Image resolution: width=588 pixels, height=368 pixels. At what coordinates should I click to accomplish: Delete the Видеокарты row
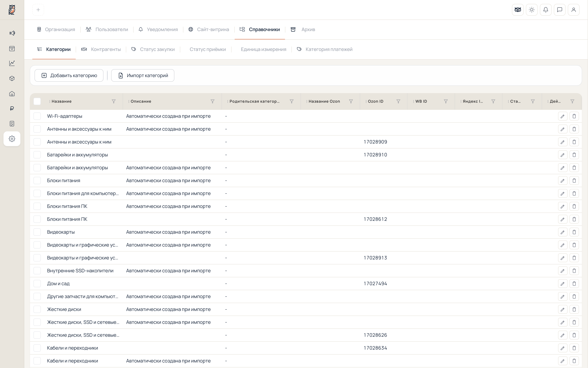point(574,232)
